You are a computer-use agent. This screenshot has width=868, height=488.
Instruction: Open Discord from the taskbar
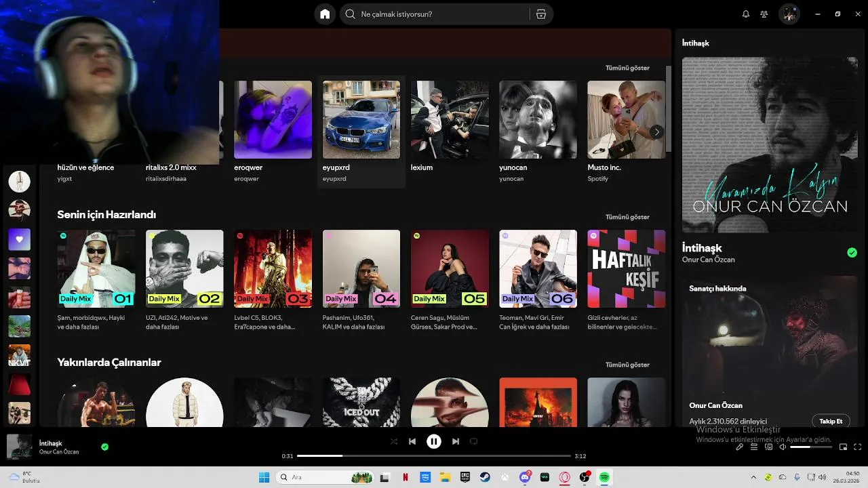coord(525,477)
